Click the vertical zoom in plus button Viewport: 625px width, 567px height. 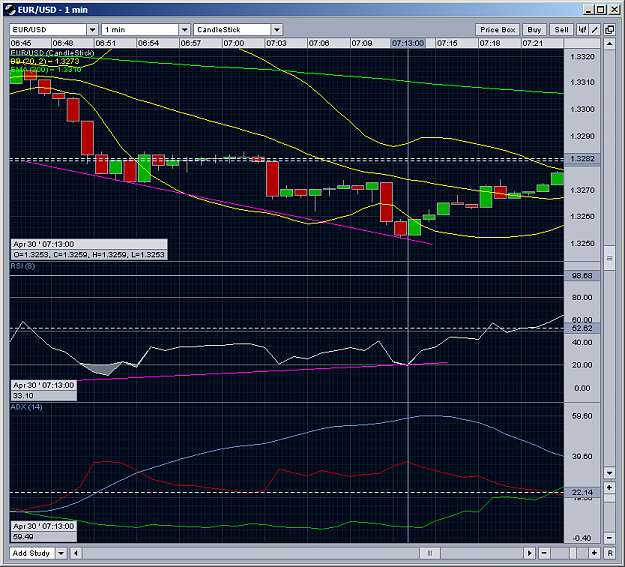tap(609, 487)
